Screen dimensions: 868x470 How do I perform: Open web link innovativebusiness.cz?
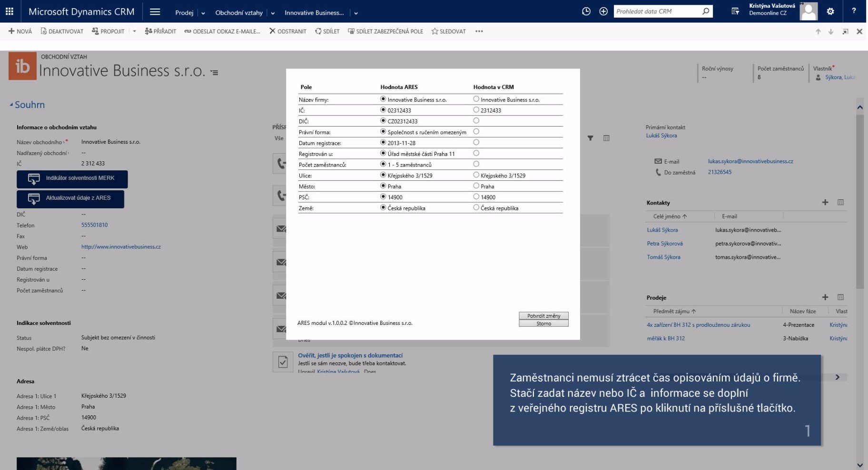point(121,247)
